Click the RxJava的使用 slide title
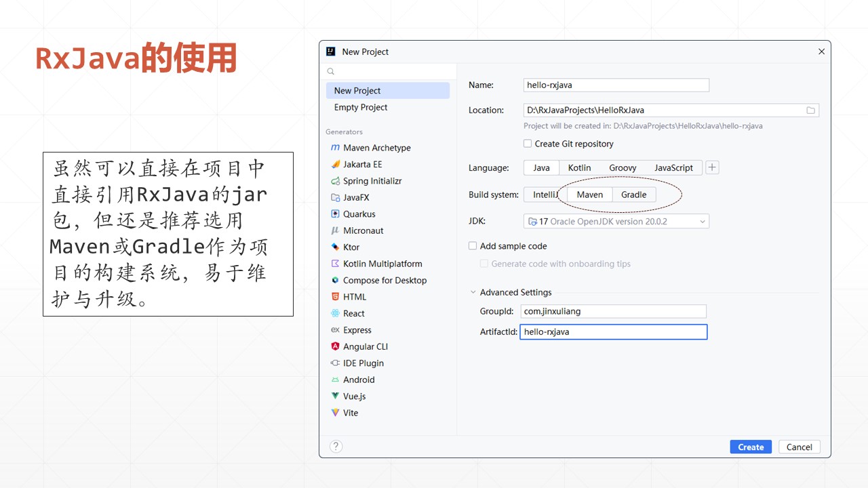Viewport: 868px width, 488px height. coord(136,58)
